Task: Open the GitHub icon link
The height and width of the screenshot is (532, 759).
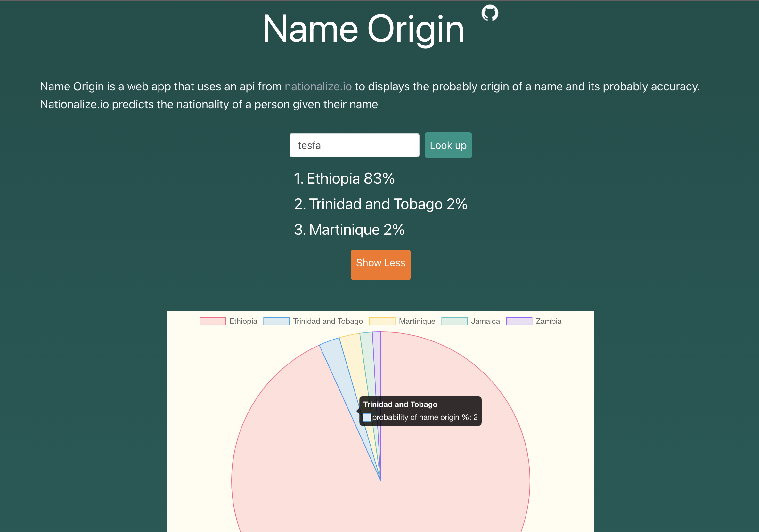Action: point(490,13)
